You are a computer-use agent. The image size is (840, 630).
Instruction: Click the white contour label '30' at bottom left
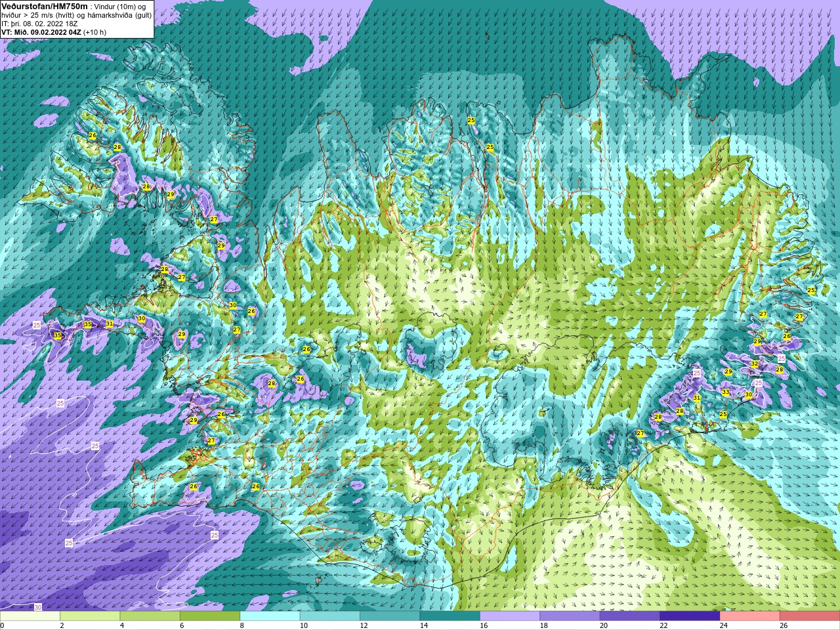click(x=38, y=608)
